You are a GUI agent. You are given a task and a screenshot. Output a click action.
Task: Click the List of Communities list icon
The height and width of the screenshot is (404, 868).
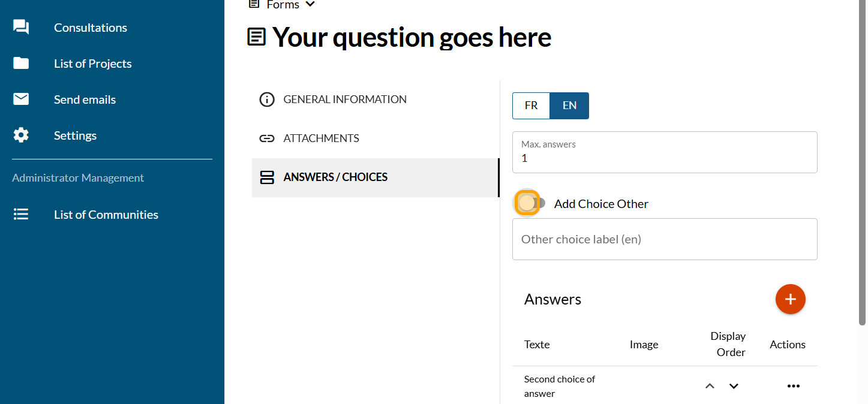21,215
